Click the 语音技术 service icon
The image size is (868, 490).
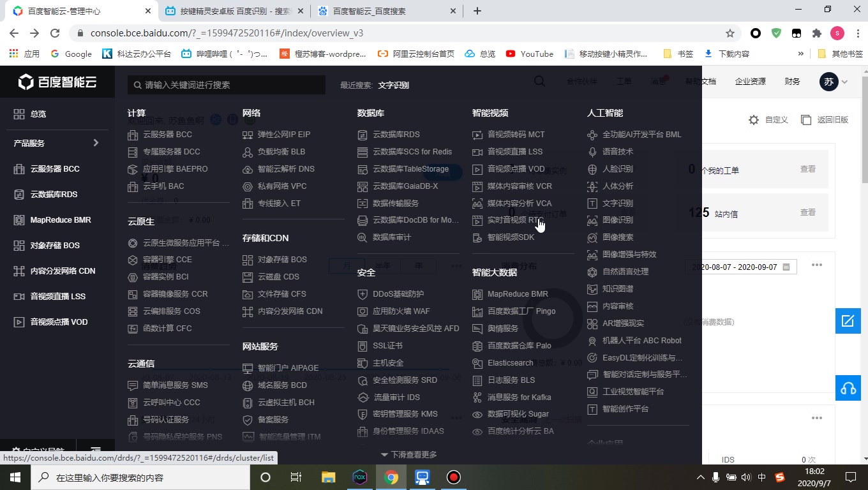click(617, 152)
